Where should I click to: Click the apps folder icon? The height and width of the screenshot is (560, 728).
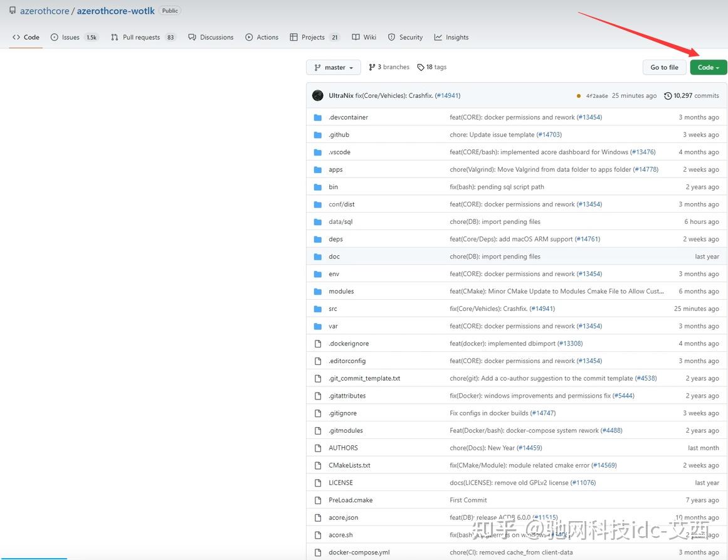[317, 169]
